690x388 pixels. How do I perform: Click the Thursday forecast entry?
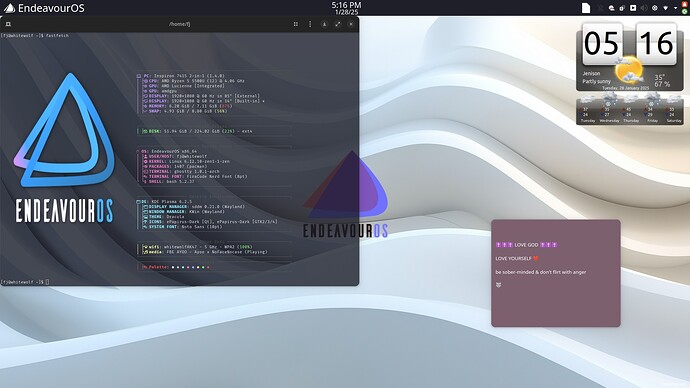coord(631,109)
